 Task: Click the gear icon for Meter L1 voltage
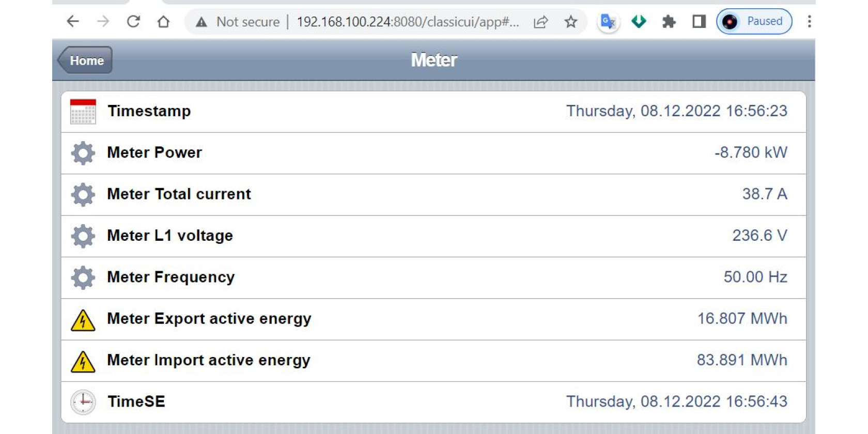pyautogui.click(x=83, y=236)
